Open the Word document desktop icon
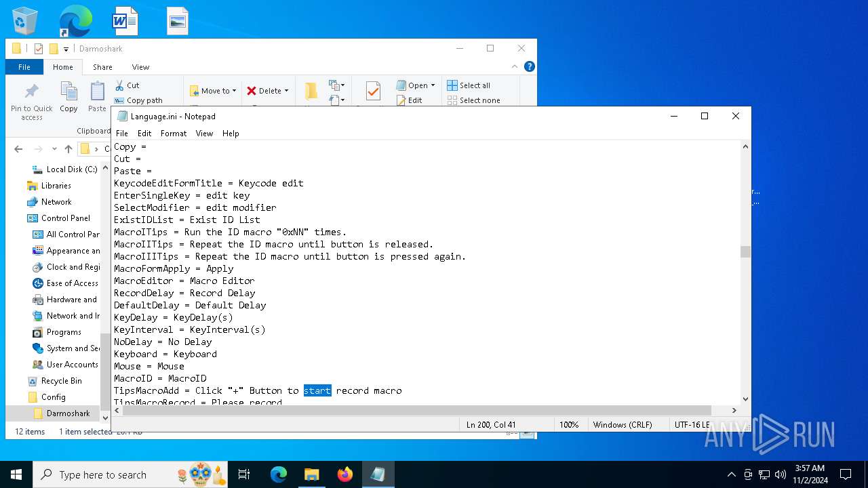Viewport: 868px width, 488px height. (x=125, y=21)
